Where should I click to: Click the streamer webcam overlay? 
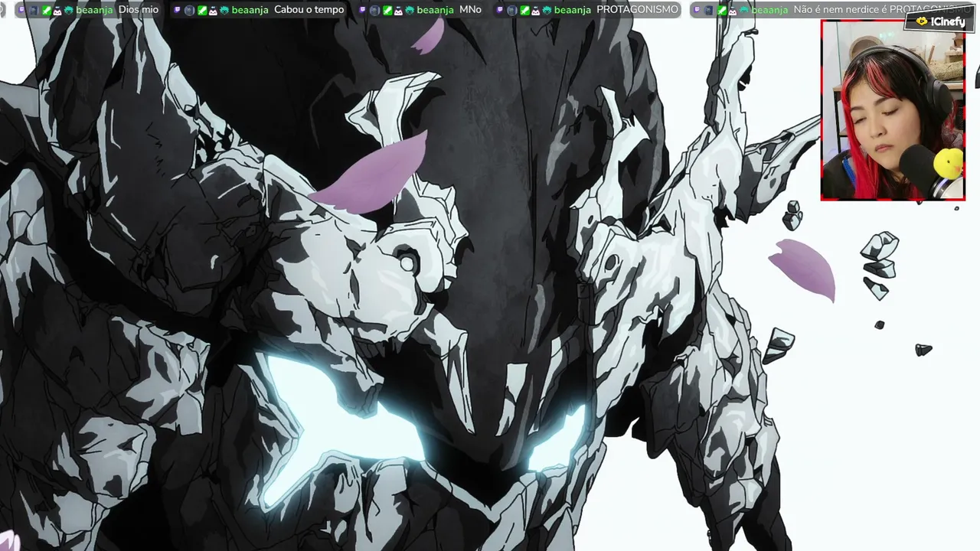[893, 110]
